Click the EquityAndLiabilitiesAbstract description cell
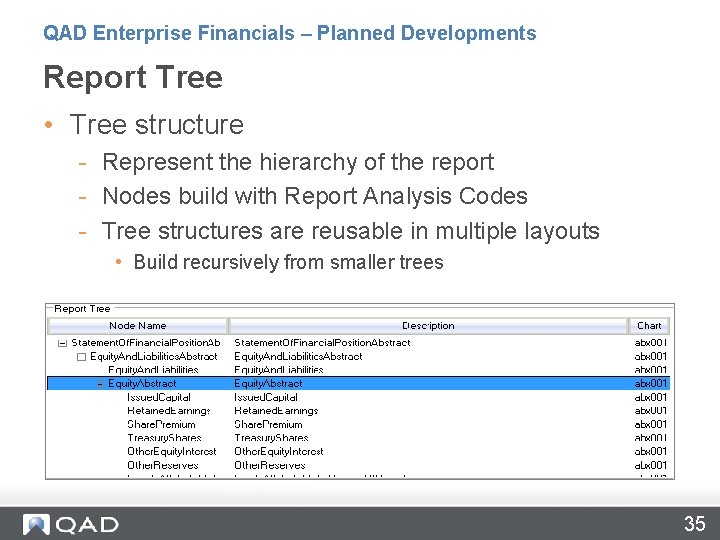Image resolution: width=720 pixels, height=540 pixels. click(x=298, y=356)
